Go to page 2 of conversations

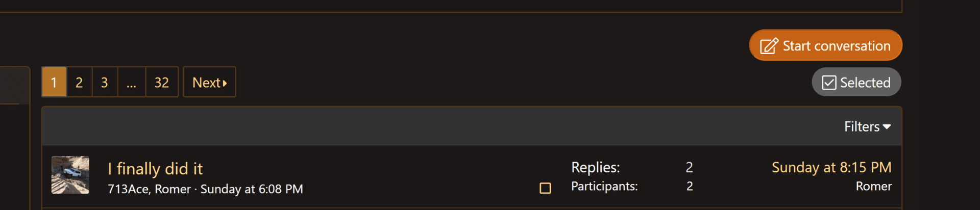pos(79,82)
